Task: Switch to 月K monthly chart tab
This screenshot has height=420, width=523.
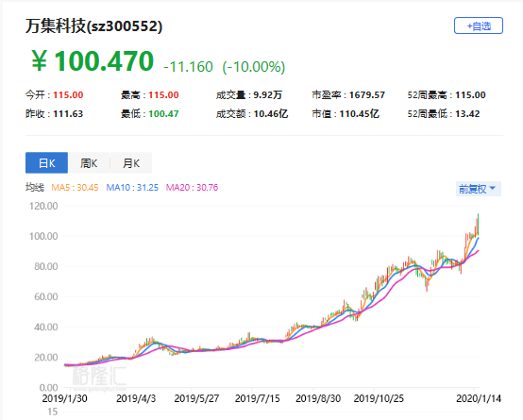Action: tap(131, 162)
